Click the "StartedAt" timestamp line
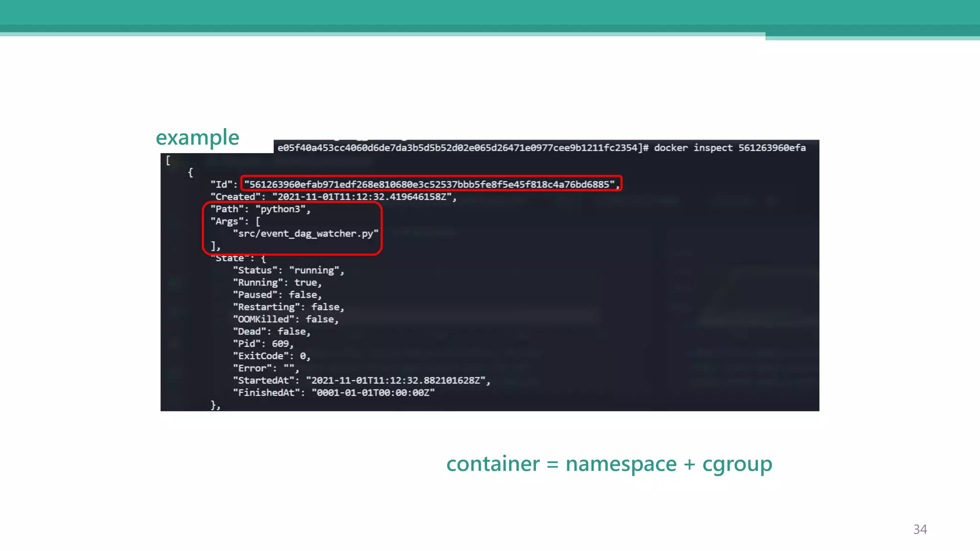This screenshot has height=551, width=980. (x=362, y=380)
